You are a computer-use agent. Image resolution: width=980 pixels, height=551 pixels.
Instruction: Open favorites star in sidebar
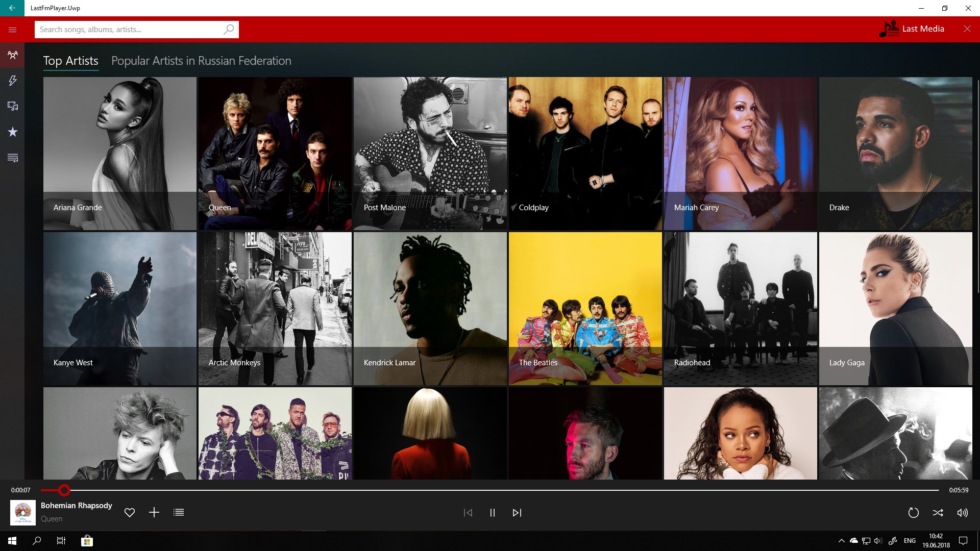12,132
